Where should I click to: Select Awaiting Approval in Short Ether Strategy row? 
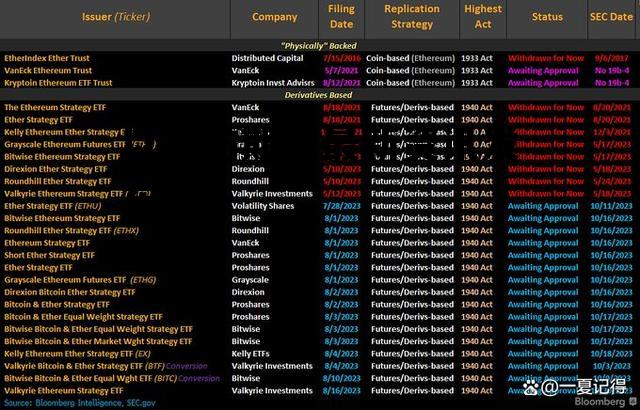pos(543,255)
